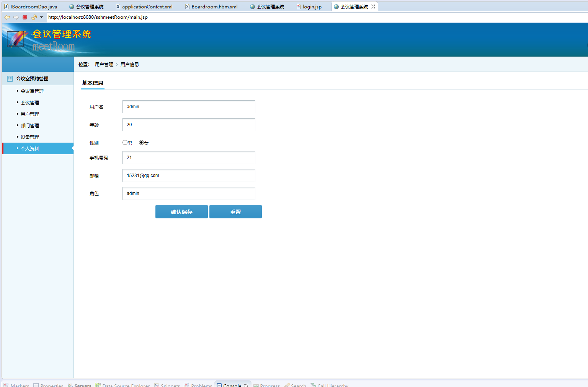Screen dimensions: 588x387
Task: Open the Markers view tab
Action: pos(16,385)
